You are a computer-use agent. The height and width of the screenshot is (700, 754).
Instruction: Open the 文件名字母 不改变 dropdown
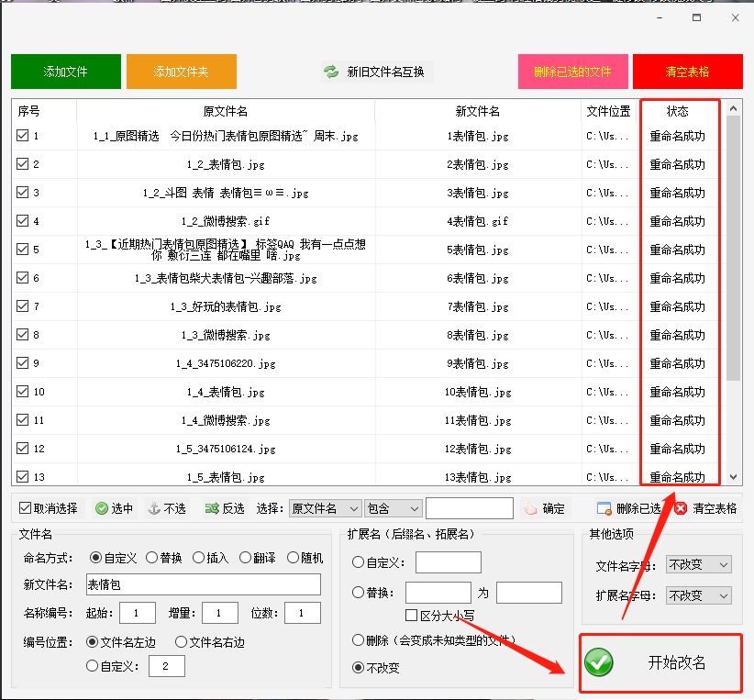(698, 566)
